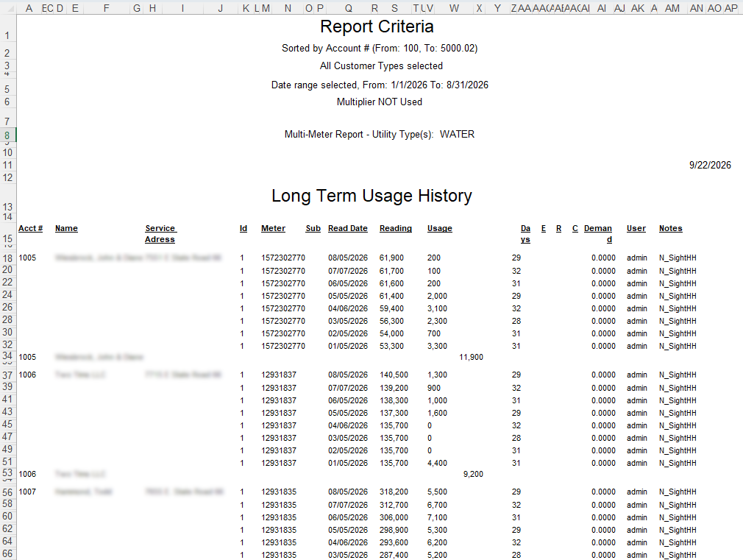Click total usage 11,900 cell

[x=471, y=357]
